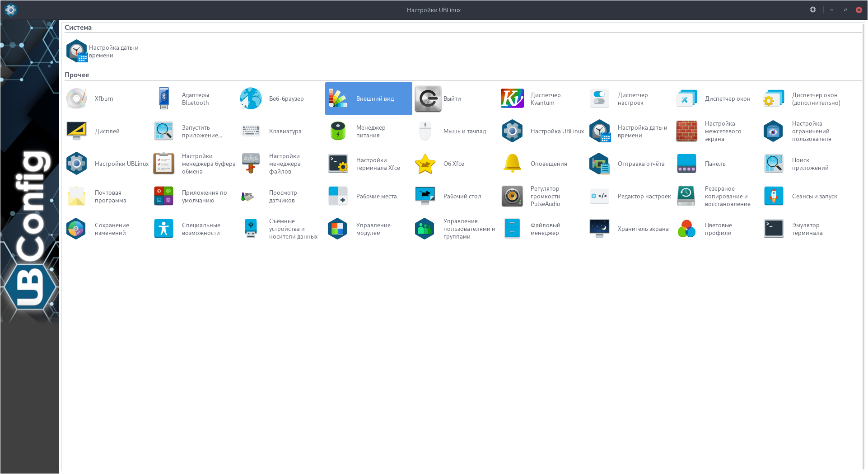This screenshot has height=474, width=868.
Task: Open Сеансы и запуск rocket icon
Action: [x=774, y=196]
